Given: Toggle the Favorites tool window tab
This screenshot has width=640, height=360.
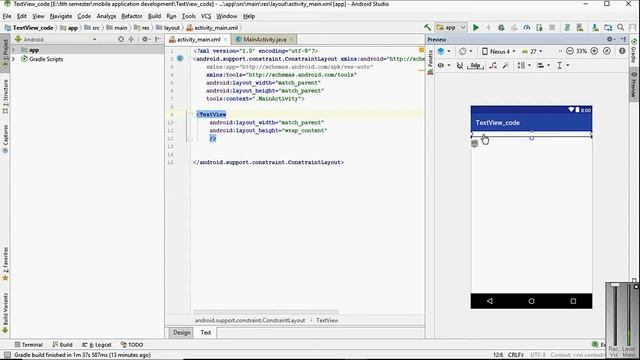Looking at the screenshot, I should (5, 264).
